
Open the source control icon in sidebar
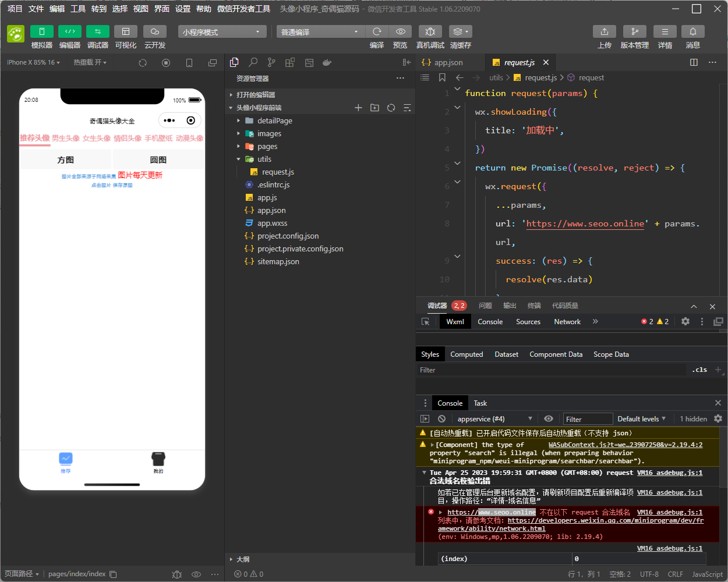(x=271, y=62)
